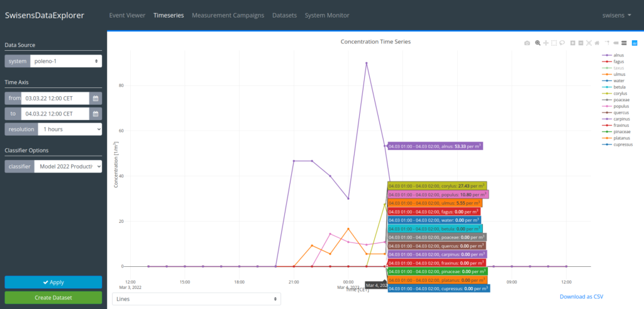Screen dimensions: 644x309
Task: Activate Box Select tool
Action: tap(554, 43)
